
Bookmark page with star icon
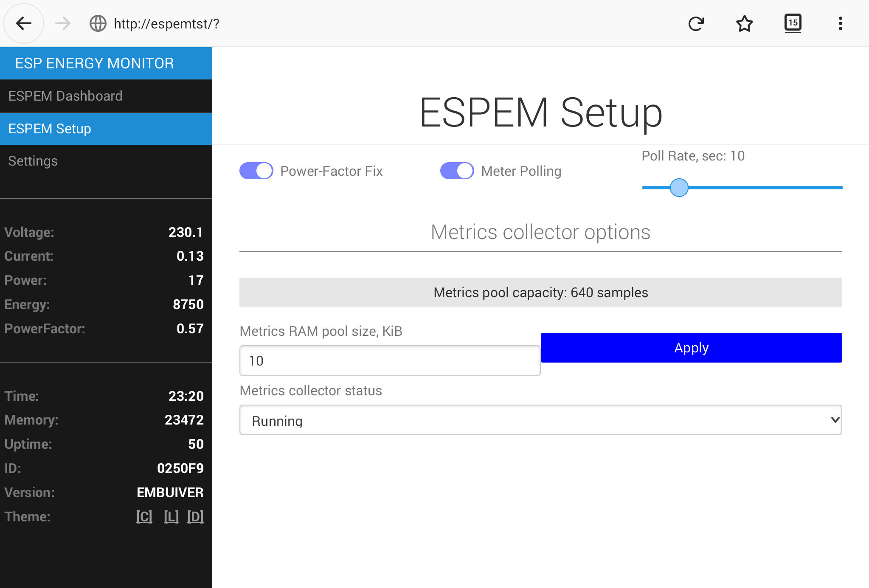tap(745, 23)
